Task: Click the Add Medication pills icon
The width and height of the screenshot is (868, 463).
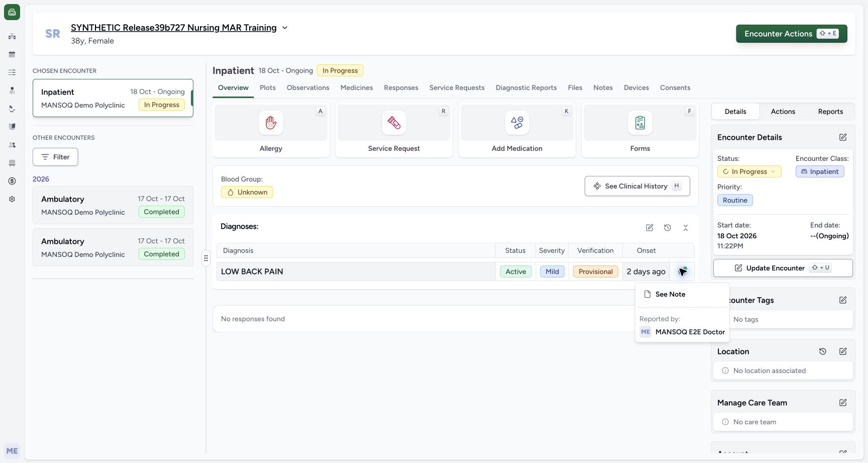Action: [x=517, y=123]
